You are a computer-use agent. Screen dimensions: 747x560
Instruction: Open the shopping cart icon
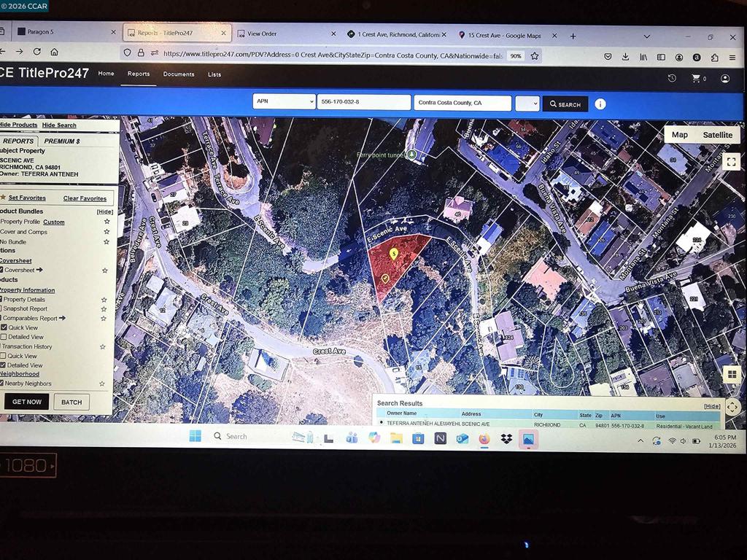pyautogui.click(x=696, y=79)
